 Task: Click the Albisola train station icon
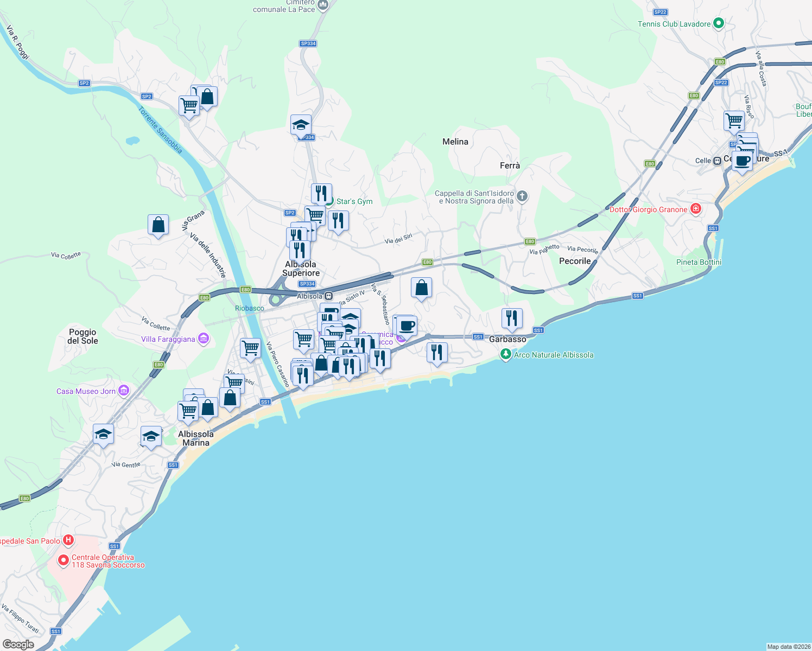point(328,296)
